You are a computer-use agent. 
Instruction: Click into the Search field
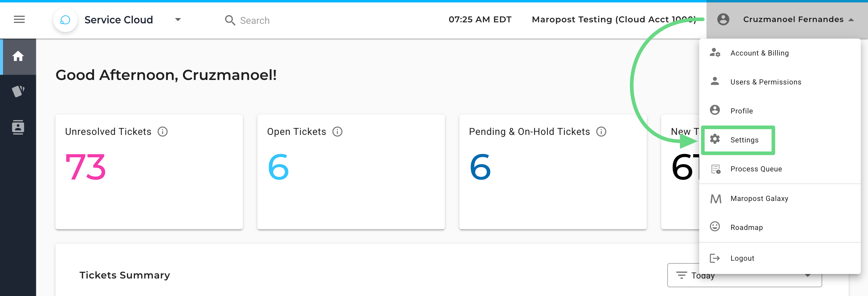point(255,21)
